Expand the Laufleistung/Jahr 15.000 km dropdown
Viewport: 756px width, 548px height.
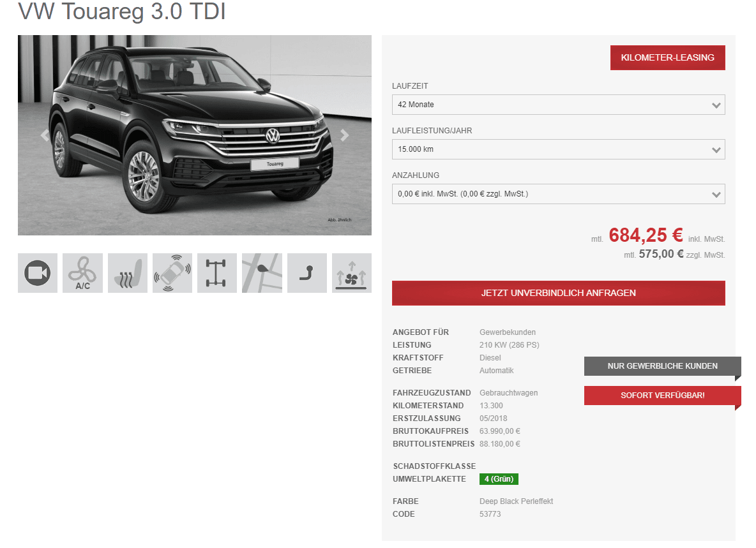point(558,149)
